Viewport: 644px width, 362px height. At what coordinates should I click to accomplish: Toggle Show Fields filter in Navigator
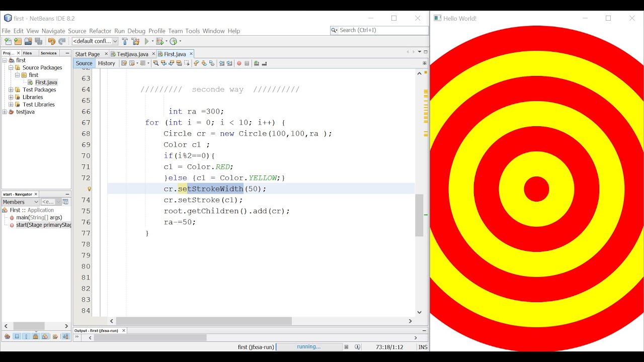tap(17, 336)
